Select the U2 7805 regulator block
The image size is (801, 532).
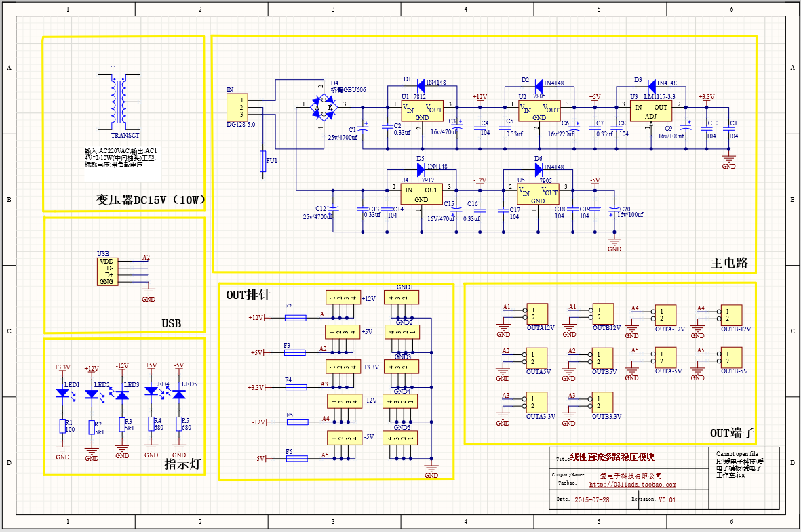tap(539, 110)
